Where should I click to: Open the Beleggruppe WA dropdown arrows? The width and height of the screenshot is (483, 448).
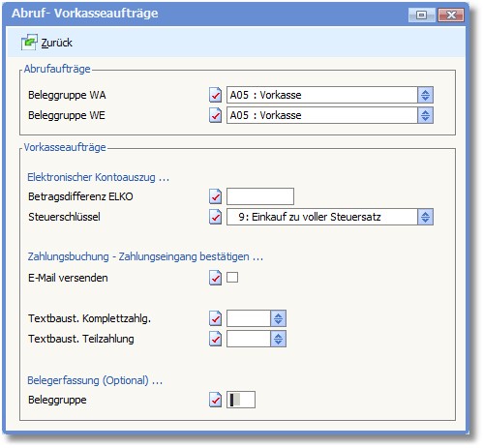(x=425, y=95)
